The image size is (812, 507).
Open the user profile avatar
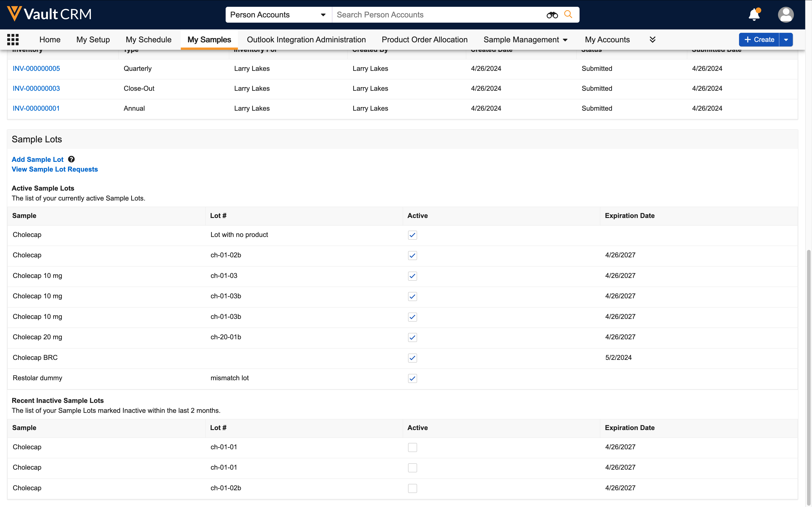pyautogui.click(x=785, y=15)
